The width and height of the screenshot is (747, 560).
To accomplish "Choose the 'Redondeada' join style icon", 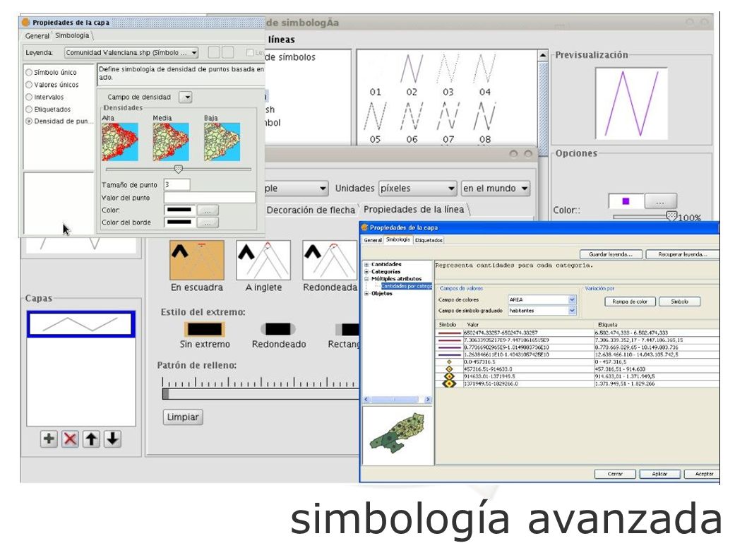I will coord(330,260).
